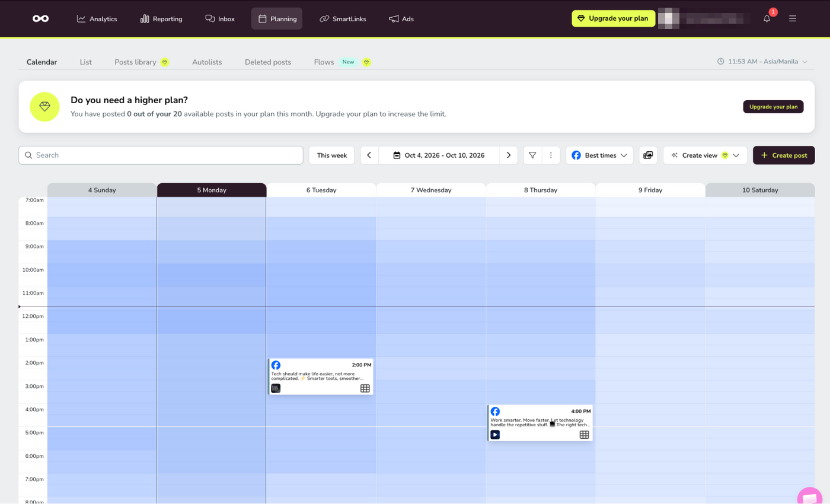This screenshot has width=830, height=504.
Task: Switch to the Posts library tab
Action: (x=142, y=62)
